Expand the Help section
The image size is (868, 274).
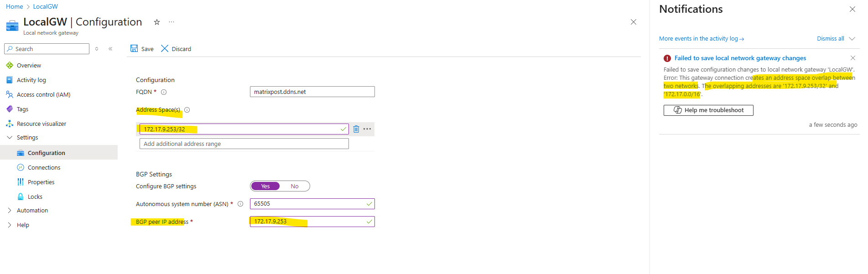click(x=10, y=225)
